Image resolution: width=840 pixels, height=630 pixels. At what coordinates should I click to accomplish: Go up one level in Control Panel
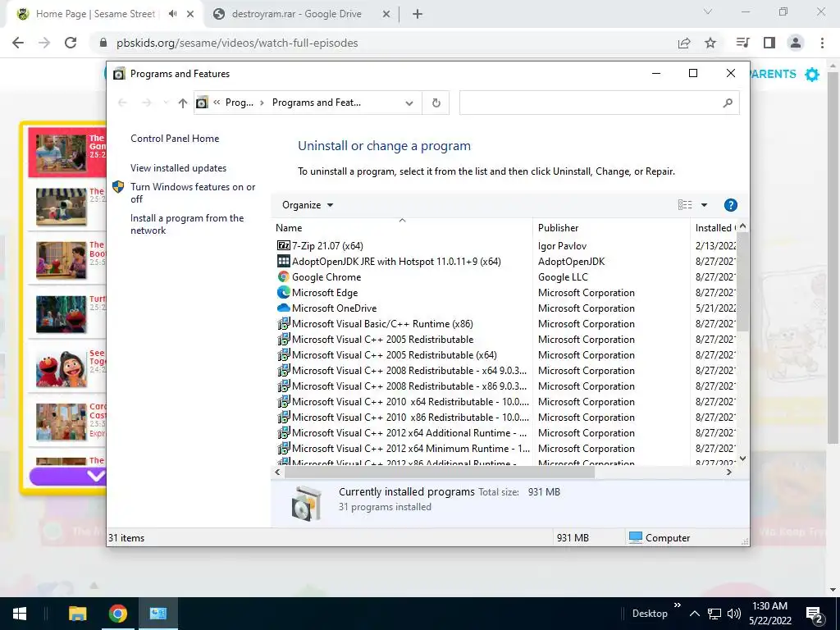pos(183,103)
